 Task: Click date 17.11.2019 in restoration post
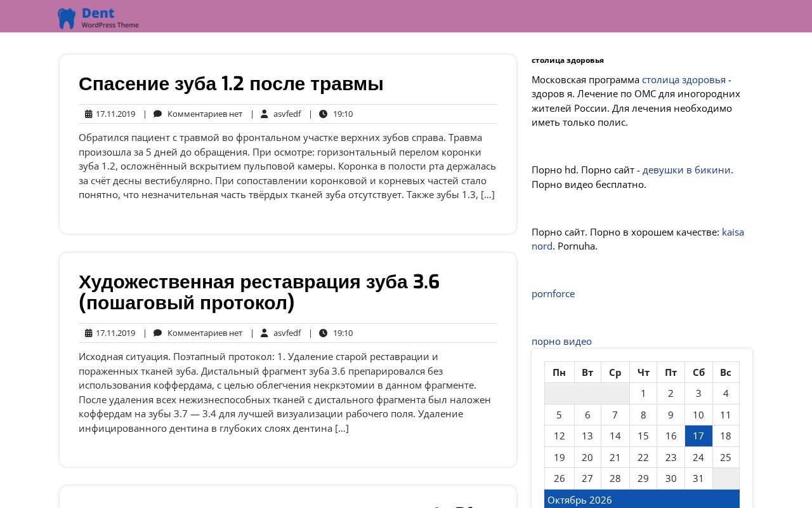(115, 333)
